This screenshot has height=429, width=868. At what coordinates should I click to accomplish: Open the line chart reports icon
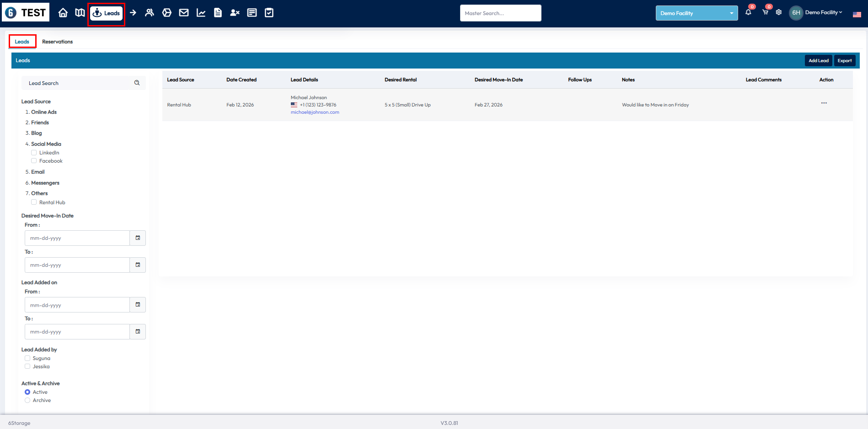(201, 13)
